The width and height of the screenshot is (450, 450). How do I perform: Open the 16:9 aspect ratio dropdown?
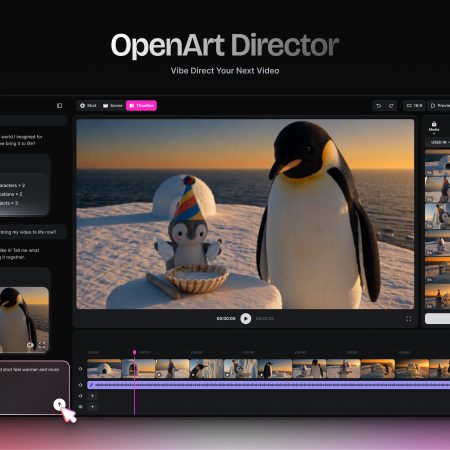click(x=414, y=106)
